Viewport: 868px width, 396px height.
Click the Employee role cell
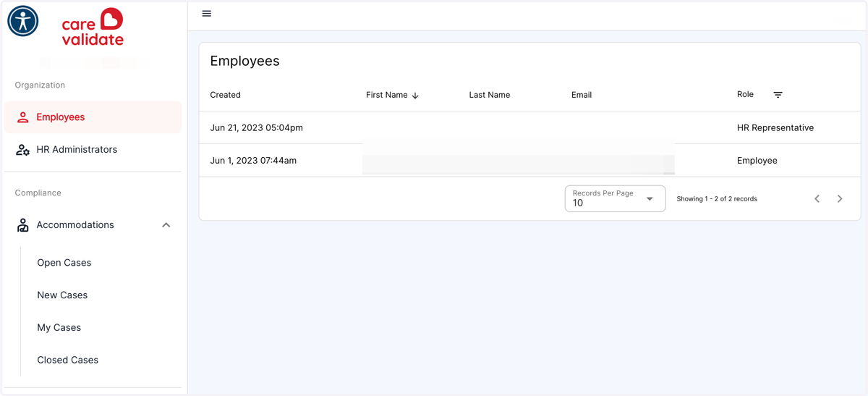pos(757,161)
